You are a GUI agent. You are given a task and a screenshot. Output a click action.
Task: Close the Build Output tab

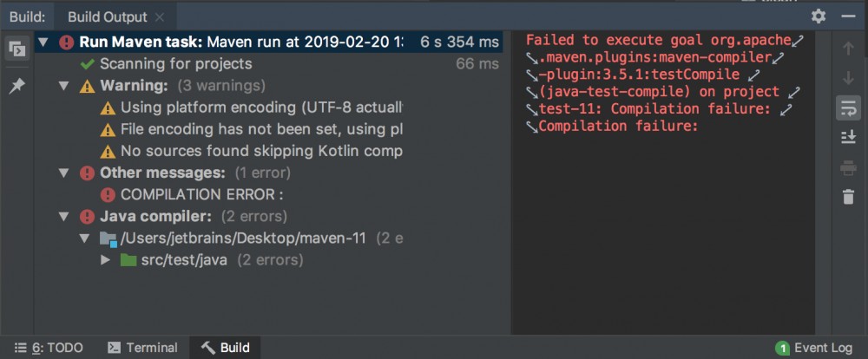pos(160,17)
